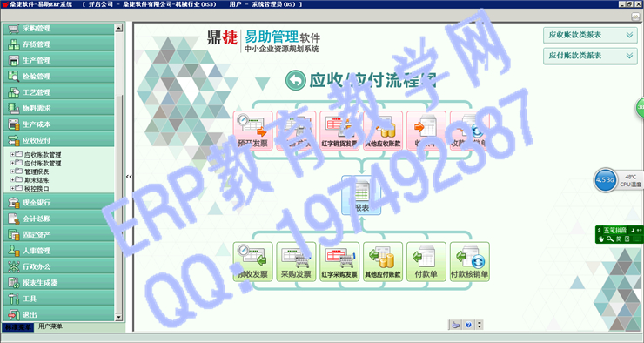Click the help question mark icon
The width and height of the screenshot is (644, 343).
pos(468,325)
